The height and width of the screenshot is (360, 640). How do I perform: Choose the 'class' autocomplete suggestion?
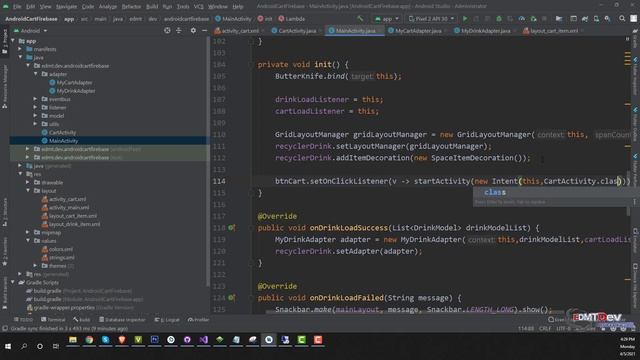point(553,192)
